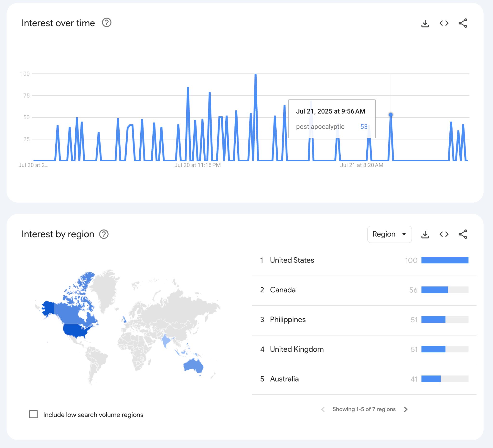
Task: Open help for Interest over time
Action: (107, 23)
